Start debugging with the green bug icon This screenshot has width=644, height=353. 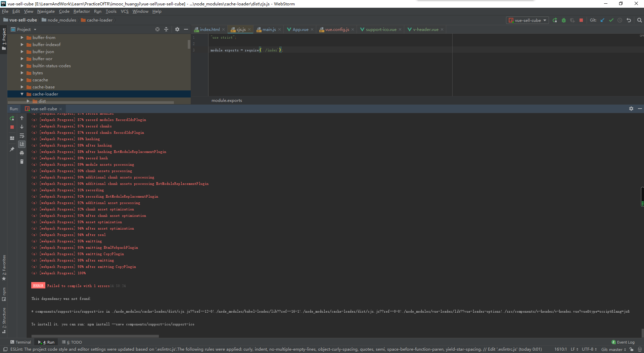point(564,20)
